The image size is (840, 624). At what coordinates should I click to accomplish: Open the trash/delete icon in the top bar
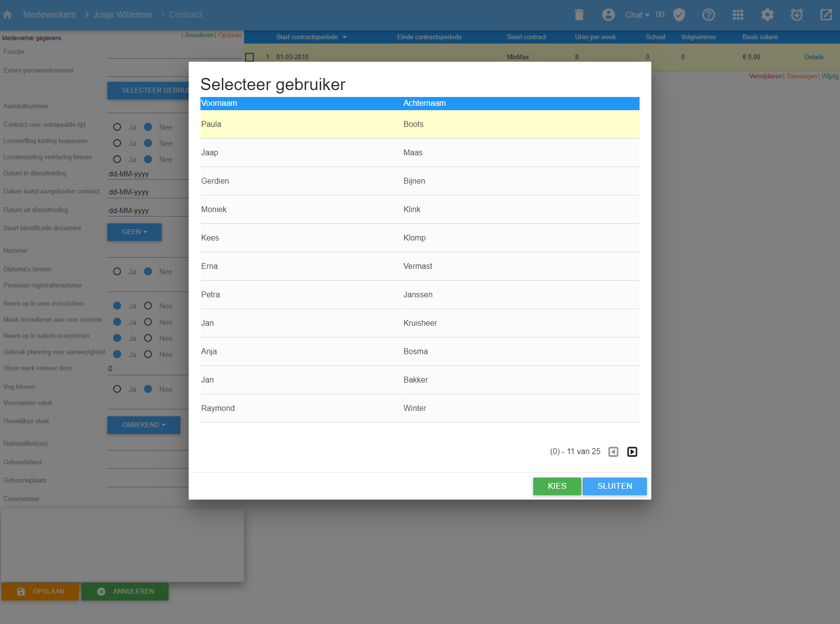pyautogui.click(x=579, y=15)
